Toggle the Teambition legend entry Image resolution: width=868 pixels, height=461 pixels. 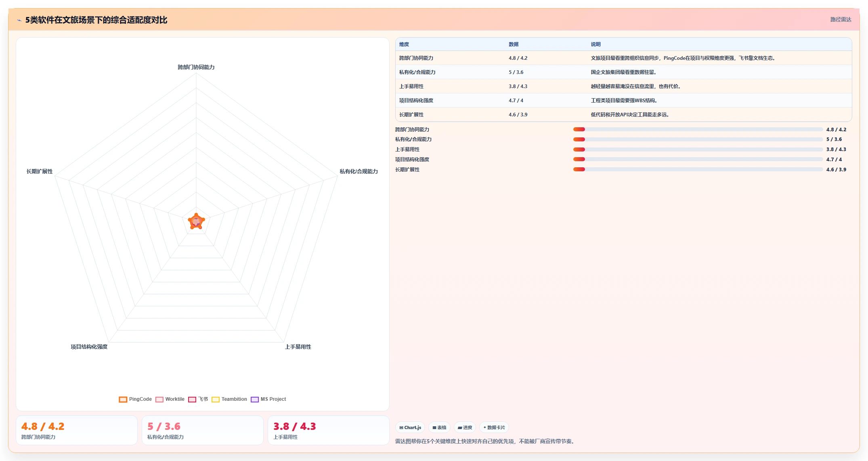[229, 399]
